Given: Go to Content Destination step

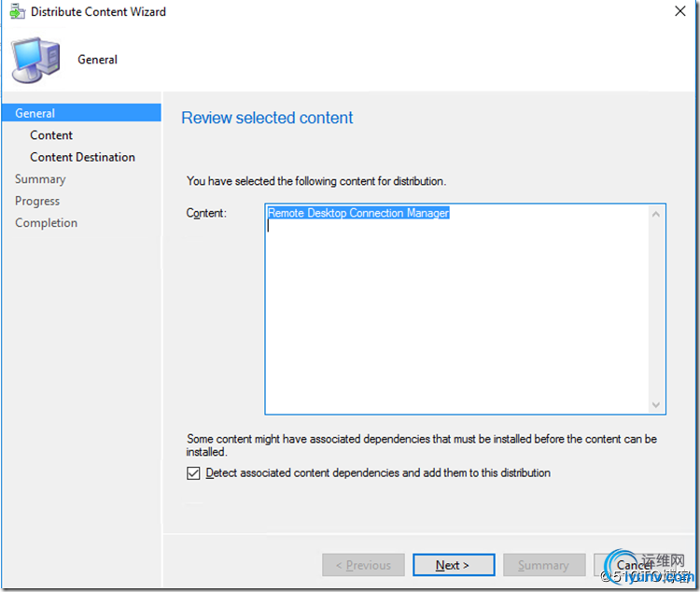Looking at the screenshot, I should (82, 157).
